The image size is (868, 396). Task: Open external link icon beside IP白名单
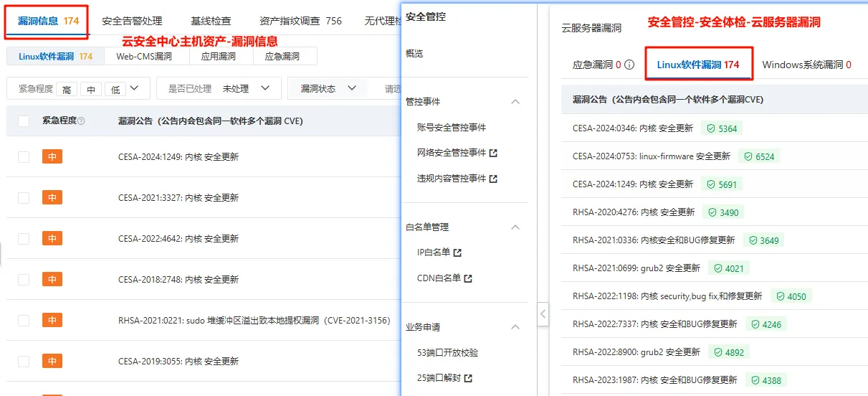pyautogui.click(x=457, y=253)
